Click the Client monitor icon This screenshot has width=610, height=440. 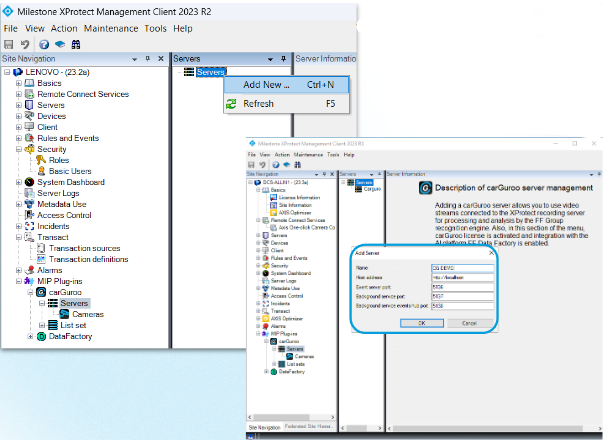pyautogui.click(x=30, y=127)
